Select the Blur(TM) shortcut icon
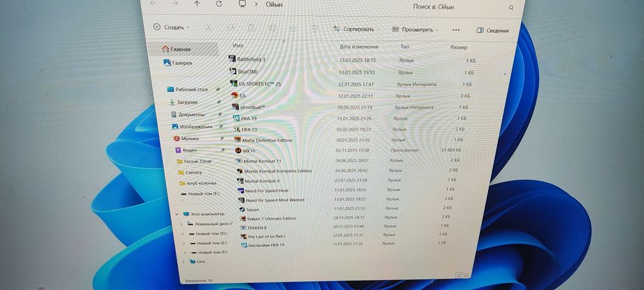 point(233,72)
